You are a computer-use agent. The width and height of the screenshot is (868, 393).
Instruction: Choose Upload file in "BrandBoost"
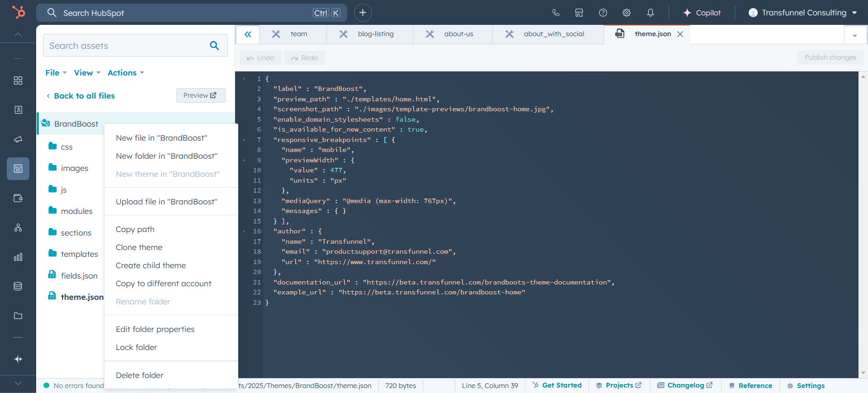click(171, 202)
